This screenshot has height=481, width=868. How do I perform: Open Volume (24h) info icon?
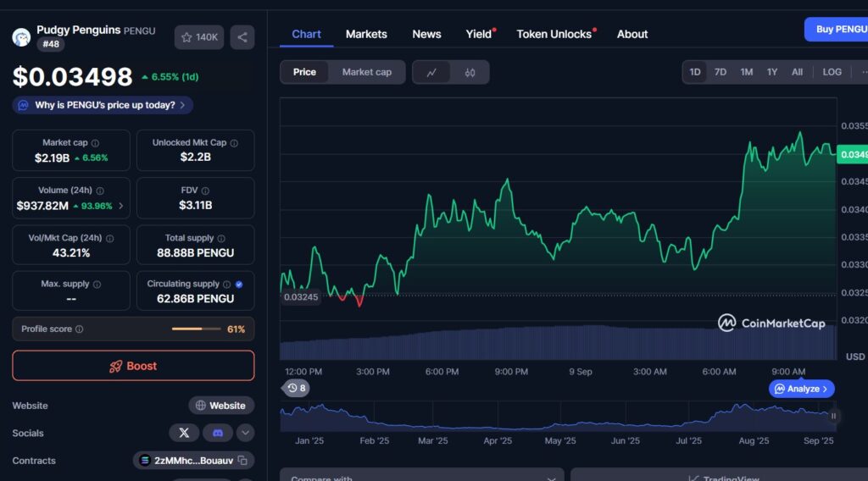tap(100, 191)
